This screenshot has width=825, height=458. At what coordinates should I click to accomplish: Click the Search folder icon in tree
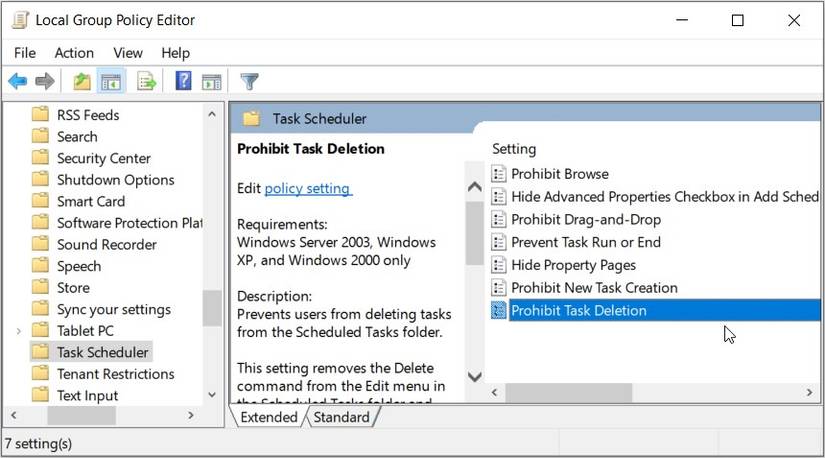(x=41, y=136)
